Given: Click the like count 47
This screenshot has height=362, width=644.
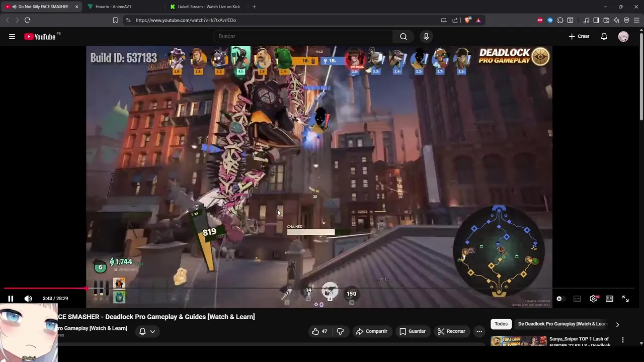Looking at the screenshot, I should click(325, 331).
